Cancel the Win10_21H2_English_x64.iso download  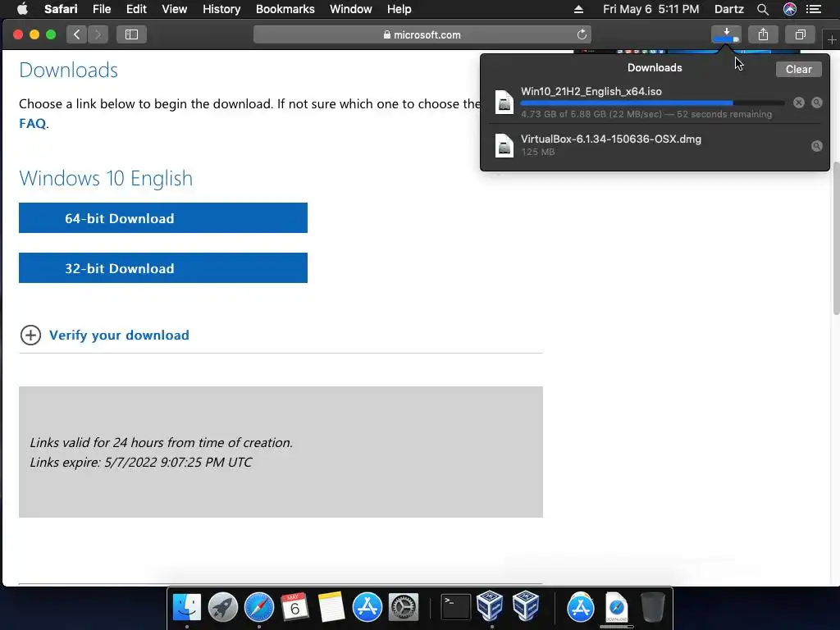click(x=799, y=103)
